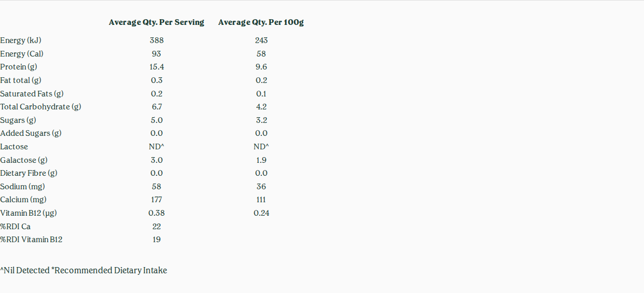Select the Vitamin B12 (µg) label
The height and width of the screenshot is (293, 644).
pyautogui.click(x=29, y=213)
